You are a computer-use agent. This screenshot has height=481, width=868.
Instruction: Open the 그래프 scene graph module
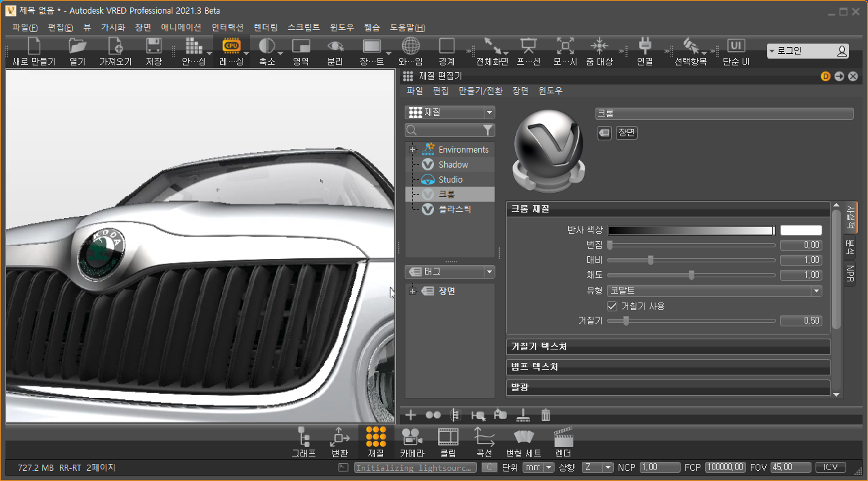(x=304, y=436)
